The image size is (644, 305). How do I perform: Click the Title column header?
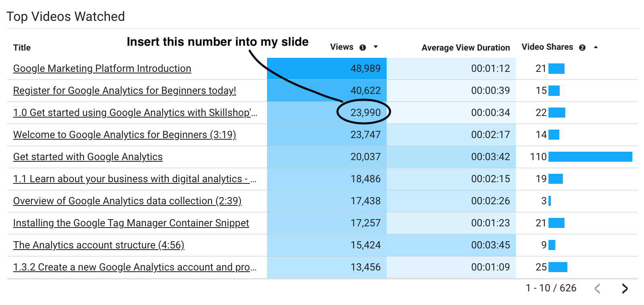coord(22,48)
